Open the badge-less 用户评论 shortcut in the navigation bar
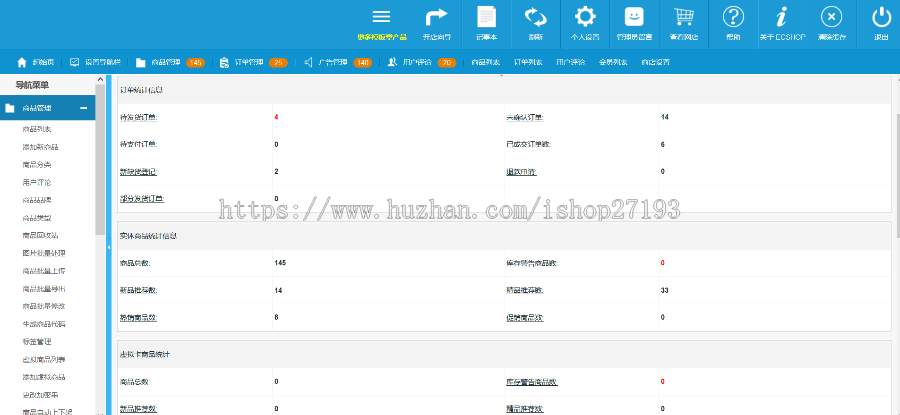This screenshot has height=415, width=900. coord(571,62)
